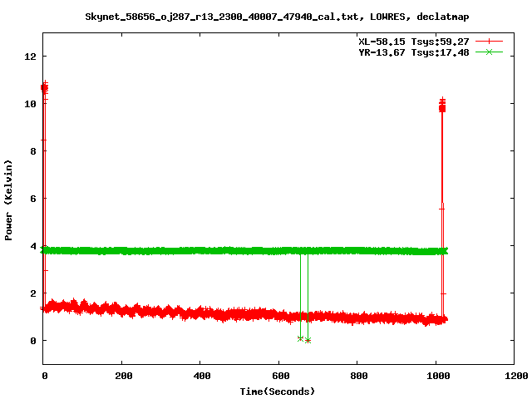Click the y-axis tick label 6

[33, 199]
